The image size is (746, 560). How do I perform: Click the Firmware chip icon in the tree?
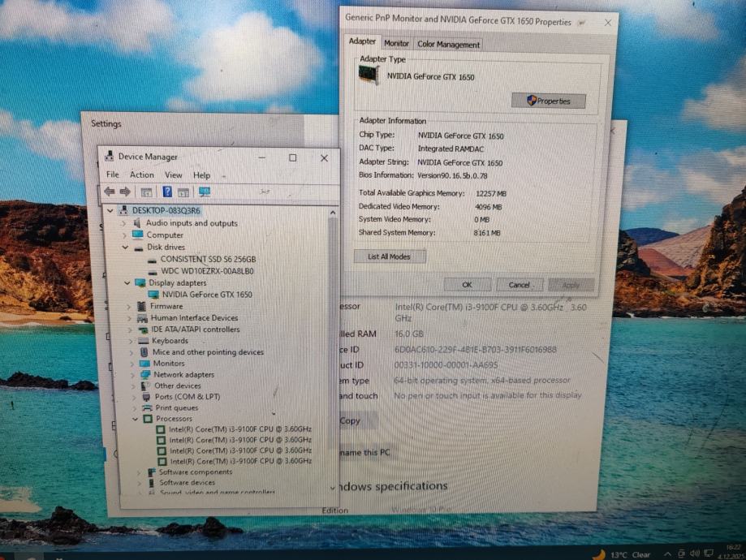click(141, 306)
